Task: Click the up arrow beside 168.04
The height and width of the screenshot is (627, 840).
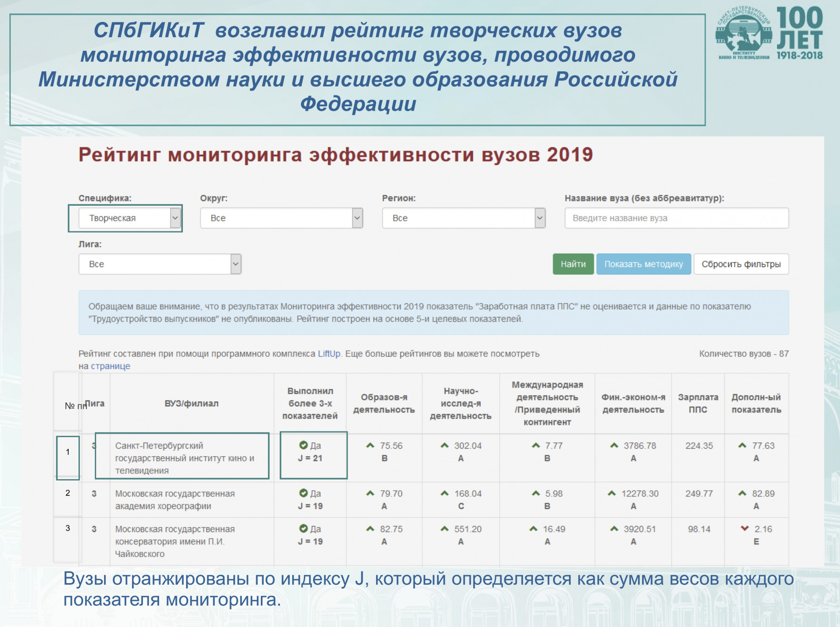Action: 445,493
